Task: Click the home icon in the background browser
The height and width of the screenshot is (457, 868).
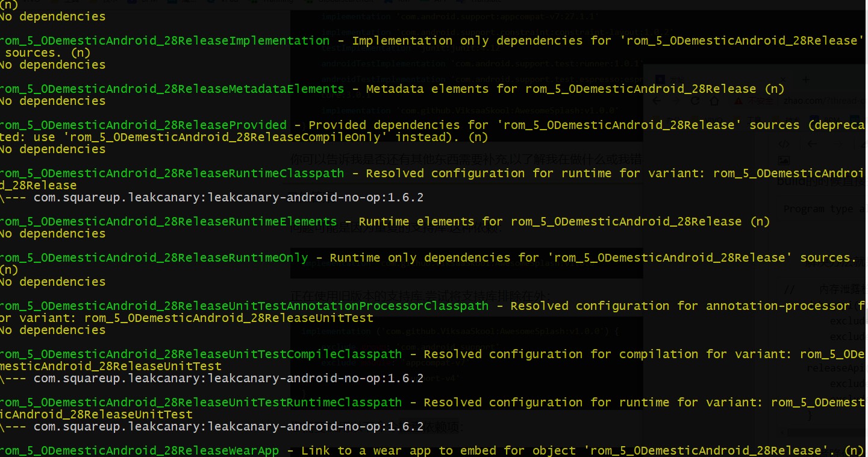Action: click(714, 101)
